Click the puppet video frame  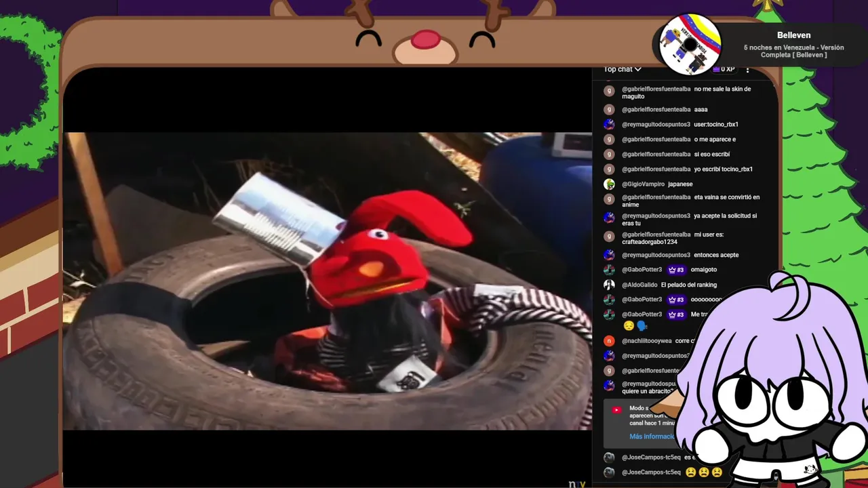coord(328,281)
